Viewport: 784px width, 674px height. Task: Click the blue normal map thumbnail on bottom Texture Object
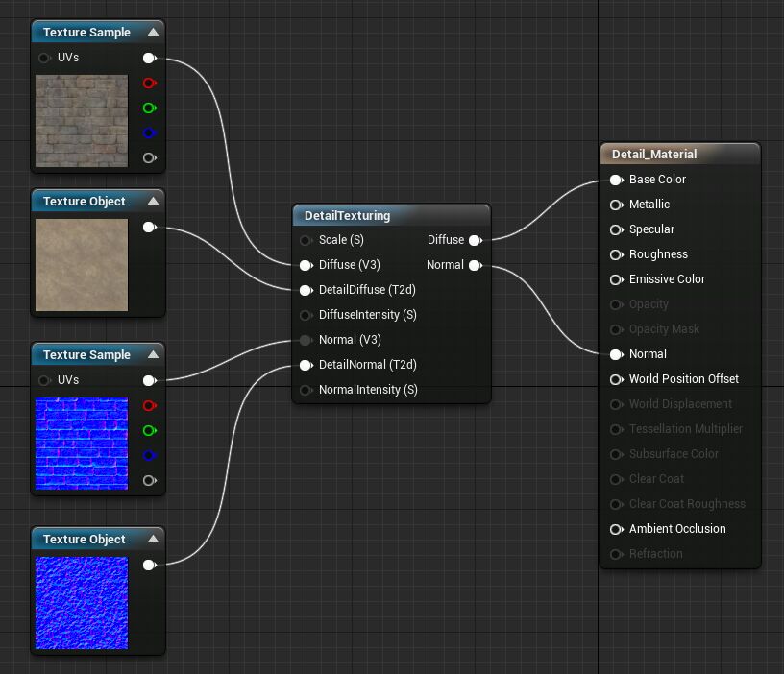82,603
